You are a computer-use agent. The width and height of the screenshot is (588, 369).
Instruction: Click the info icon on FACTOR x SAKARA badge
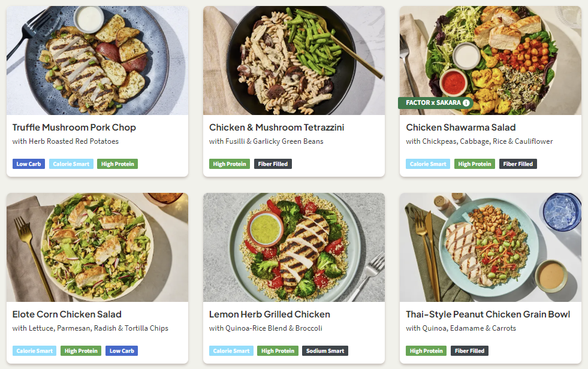click(466, 103)
